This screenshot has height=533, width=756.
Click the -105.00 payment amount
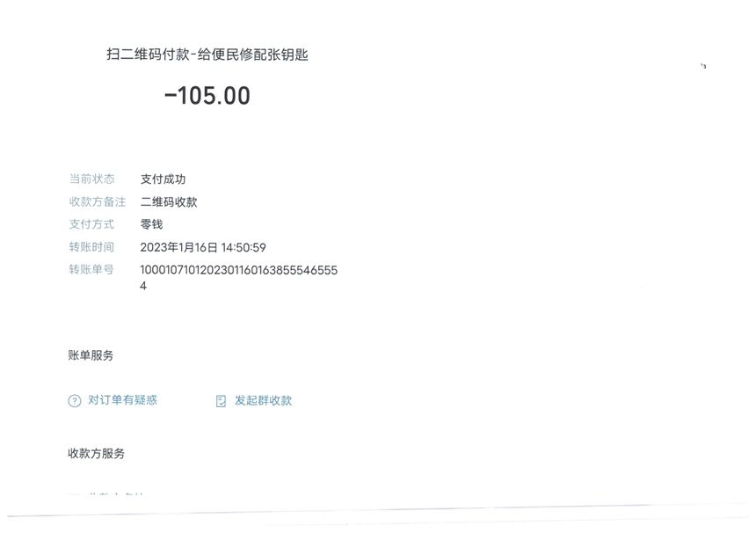click(x=207, y=96)
